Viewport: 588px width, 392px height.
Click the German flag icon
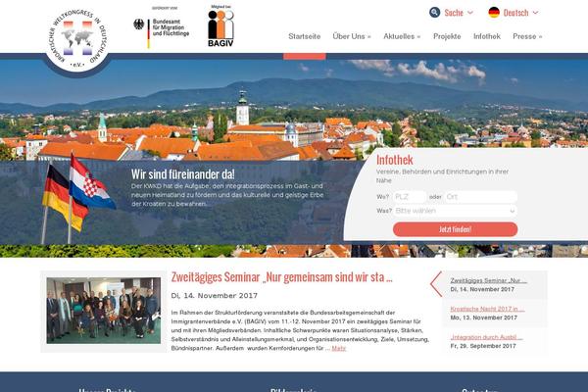pyautogui.click(x=494, y=13)
